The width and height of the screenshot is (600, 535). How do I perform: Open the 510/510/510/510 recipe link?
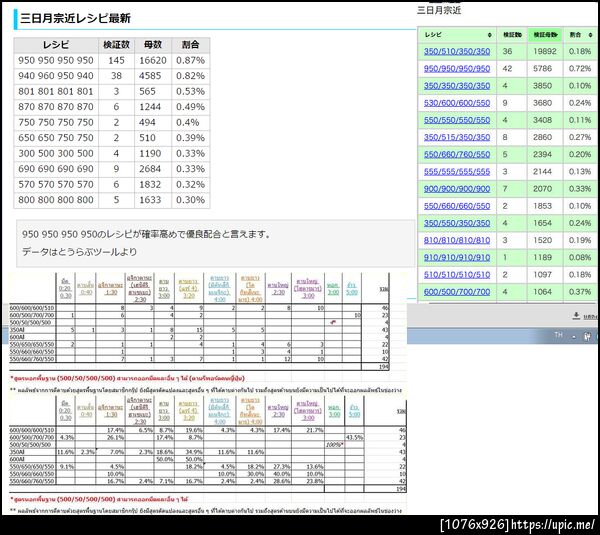[x=457, y=275]
